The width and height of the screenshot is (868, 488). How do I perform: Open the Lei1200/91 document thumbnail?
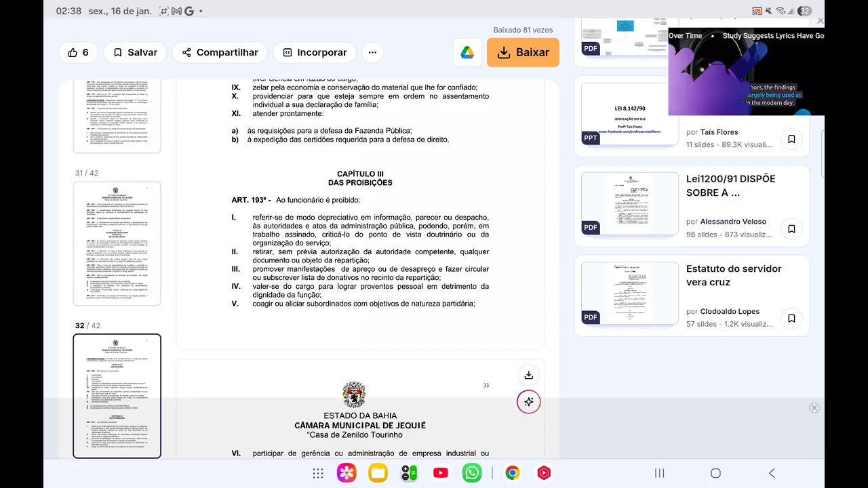click(630, 203)
